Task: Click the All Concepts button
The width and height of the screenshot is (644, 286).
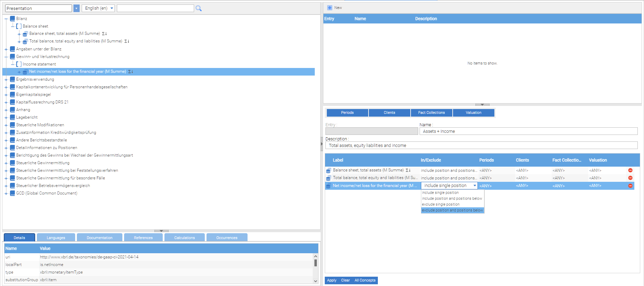Action: click(x=365, y=280)
